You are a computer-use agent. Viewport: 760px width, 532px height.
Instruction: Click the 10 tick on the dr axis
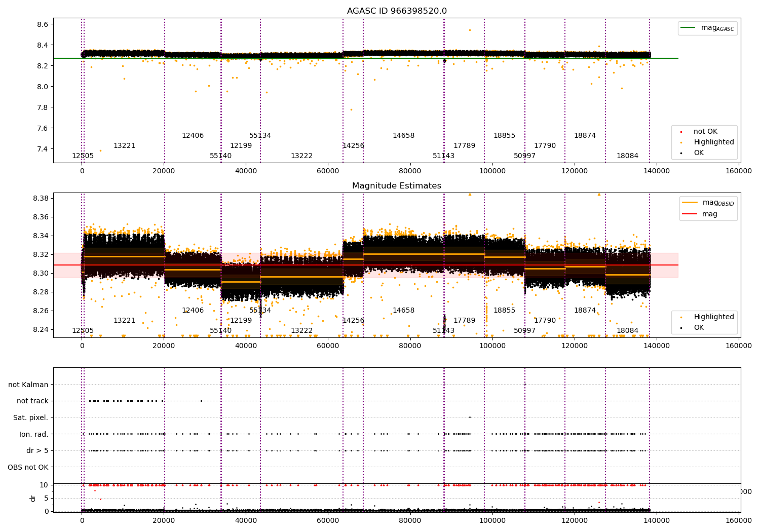point(44,485)
